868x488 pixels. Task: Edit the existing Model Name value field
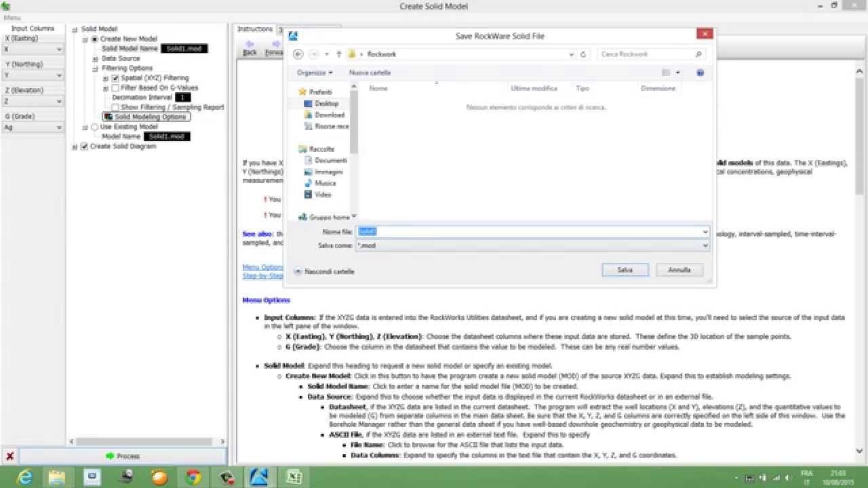(x=167, y=136)
